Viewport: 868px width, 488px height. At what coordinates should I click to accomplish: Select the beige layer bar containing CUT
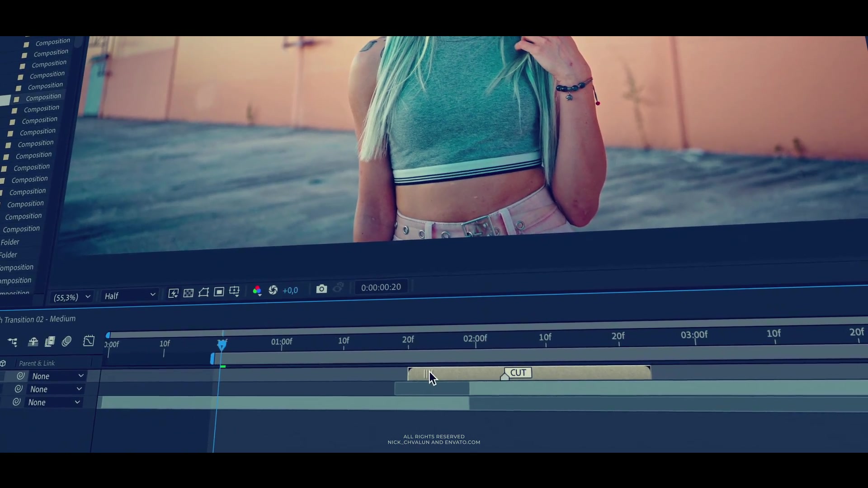point(529,373)
